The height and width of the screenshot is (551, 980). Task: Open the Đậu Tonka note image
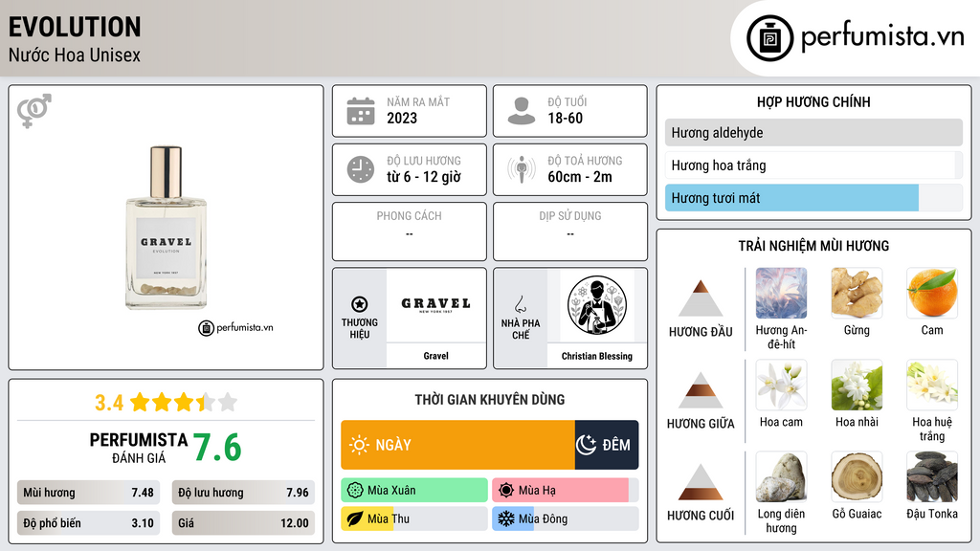coord(932,476)
